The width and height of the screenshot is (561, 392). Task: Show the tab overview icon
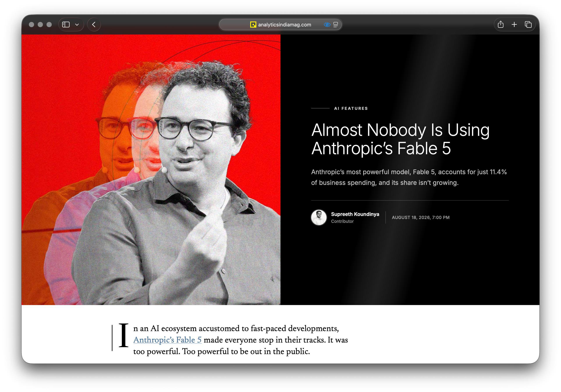pyautogui.click(x=528, y=25)
